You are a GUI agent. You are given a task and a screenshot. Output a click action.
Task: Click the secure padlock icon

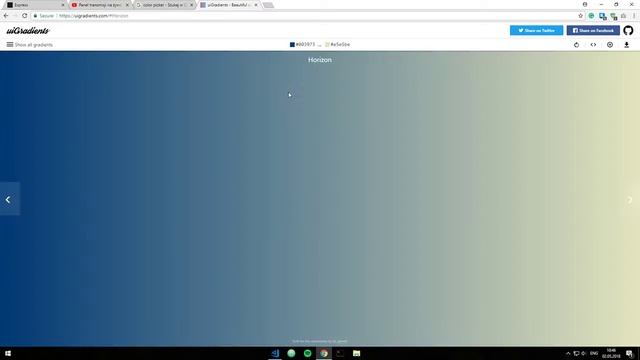point(36,16)
